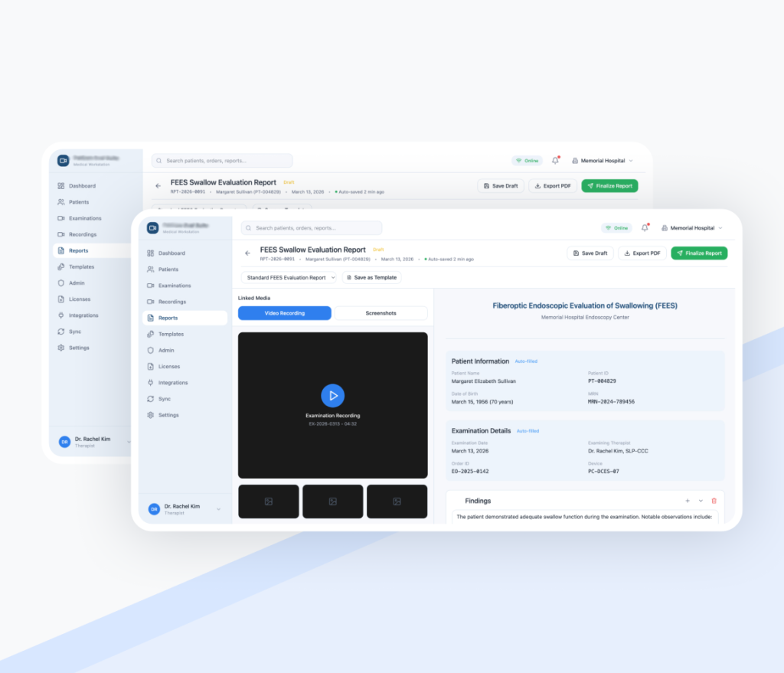Click Export PDF in front window
Screen dimensions: 784x673
(x=642, y=253)
